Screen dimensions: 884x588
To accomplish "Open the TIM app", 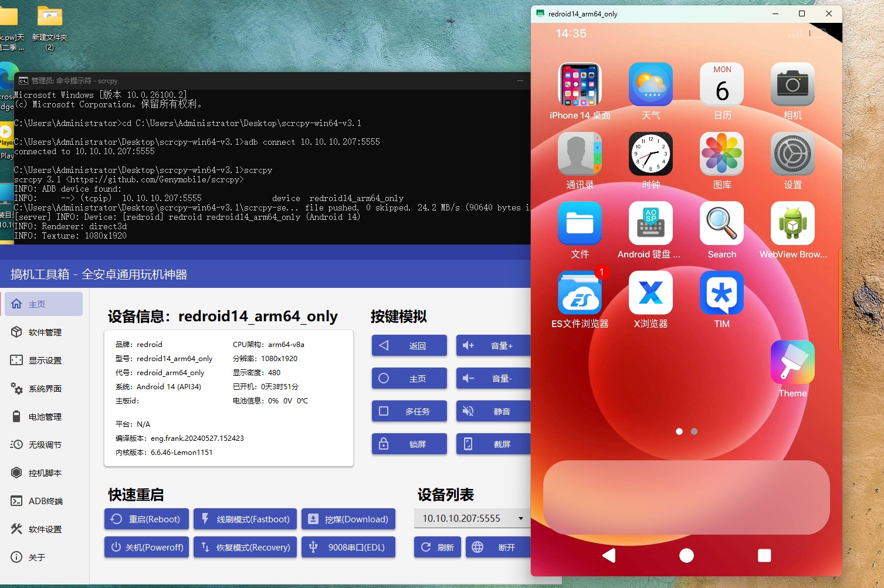I will [722, 293].
